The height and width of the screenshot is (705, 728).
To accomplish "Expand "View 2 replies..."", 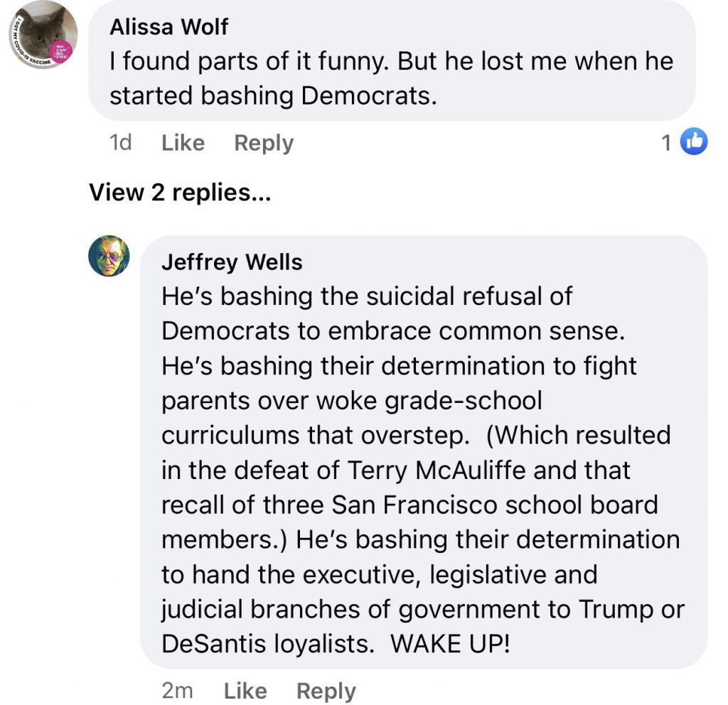I will [179, 193].
